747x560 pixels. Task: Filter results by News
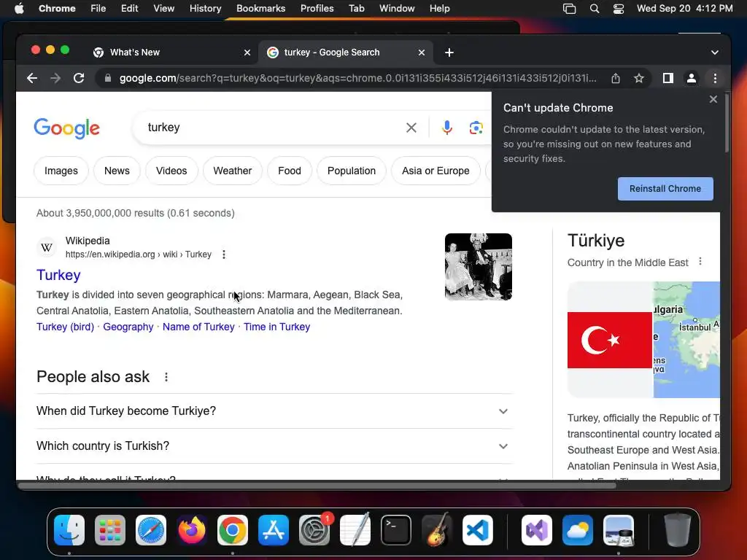pyautogui.click(x=117, y=171)
